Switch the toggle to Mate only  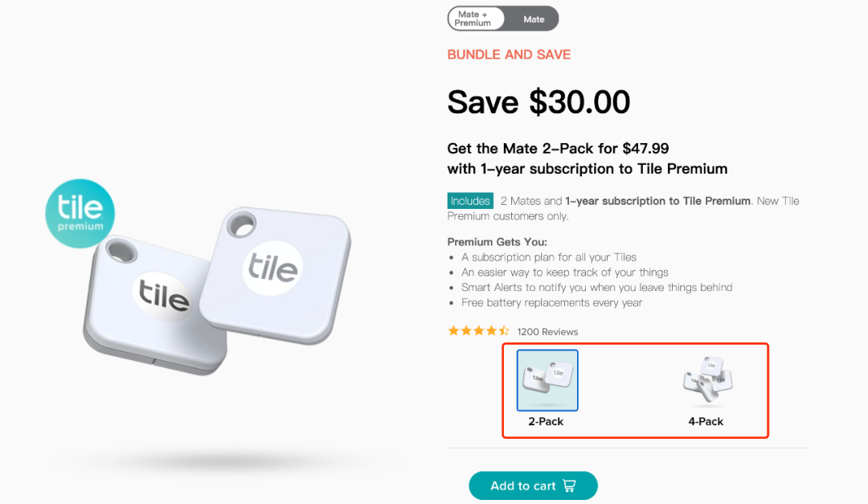coord(534,19)
